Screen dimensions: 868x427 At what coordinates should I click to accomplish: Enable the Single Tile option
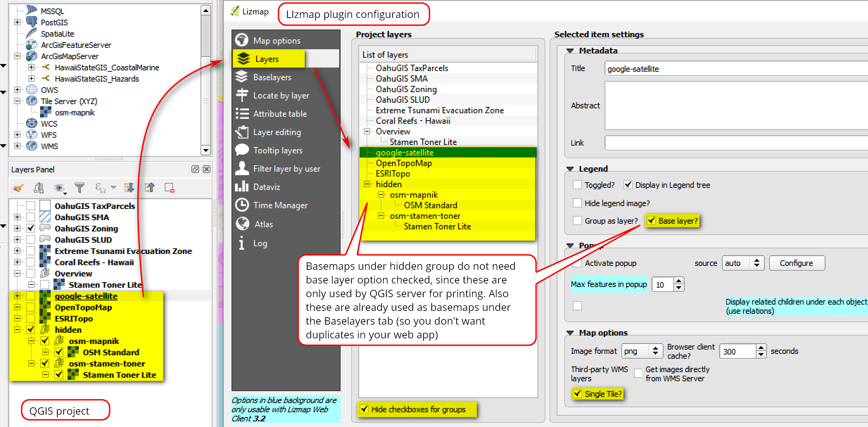click(577, 393)
